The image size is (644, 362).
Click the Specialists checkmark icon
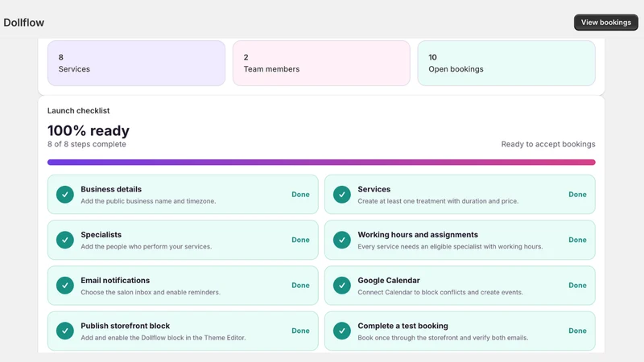coord(65,240)
